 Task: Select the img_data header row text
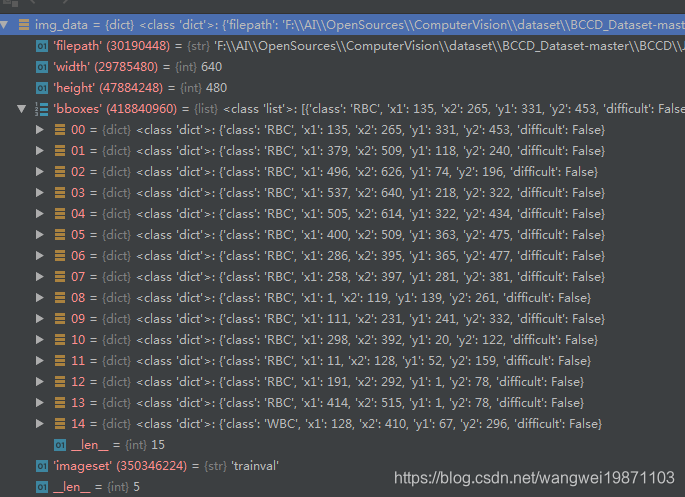pyautogui.click(x=360, y=25)
